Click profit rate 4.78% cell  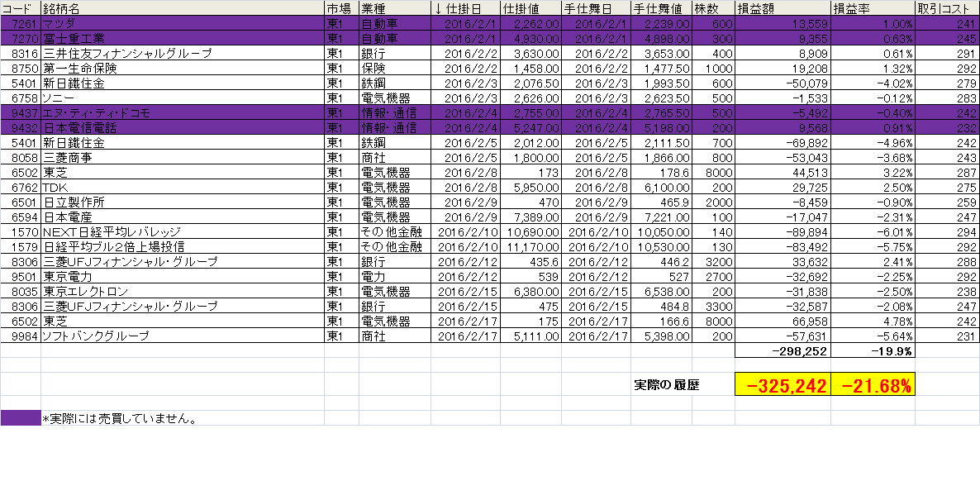[x=873, y=321]
